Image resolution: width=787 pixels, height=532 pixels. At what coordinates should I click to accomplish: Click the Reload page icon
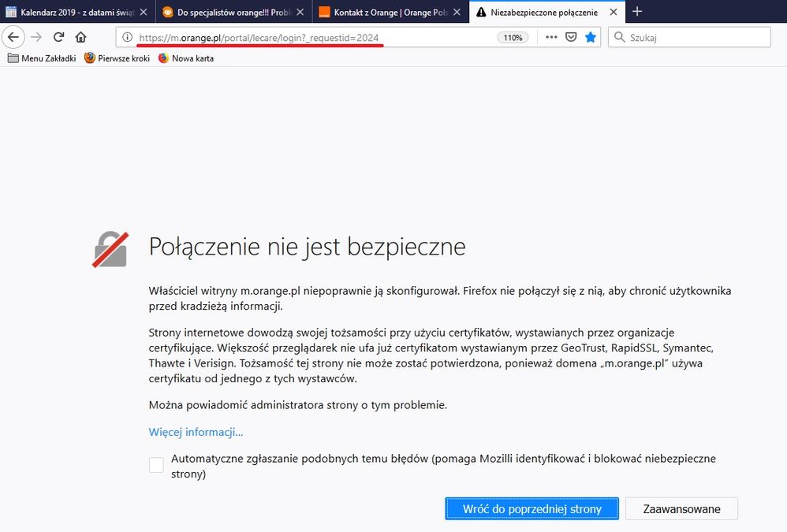[58, 37]
